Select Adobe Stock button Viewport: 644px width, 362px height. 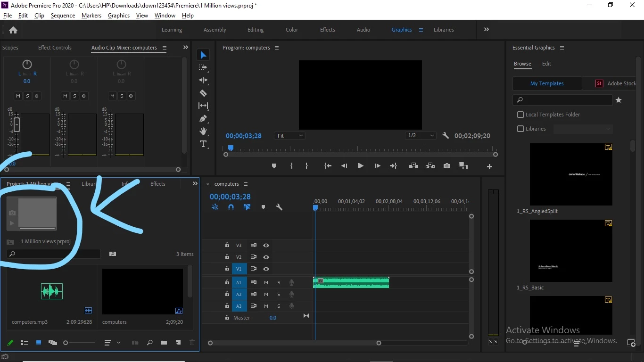(609, 83)
